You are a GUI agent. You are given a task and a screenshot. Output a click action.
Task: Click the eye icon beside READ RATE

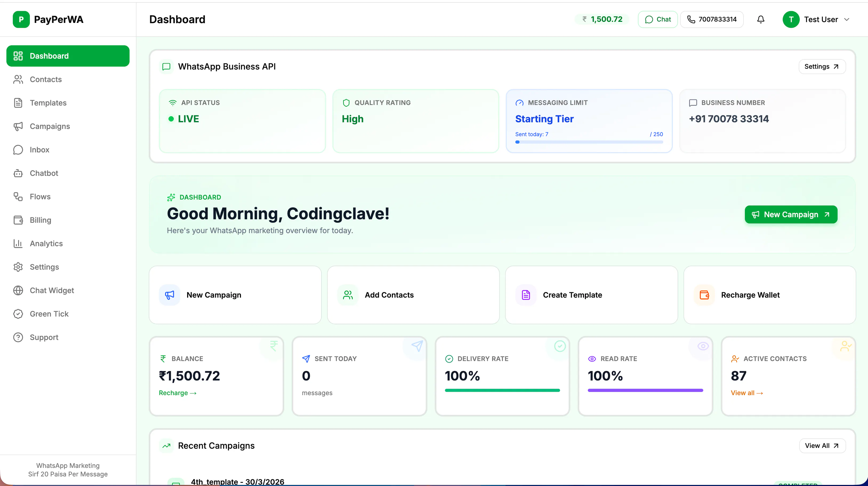(592, 359)
